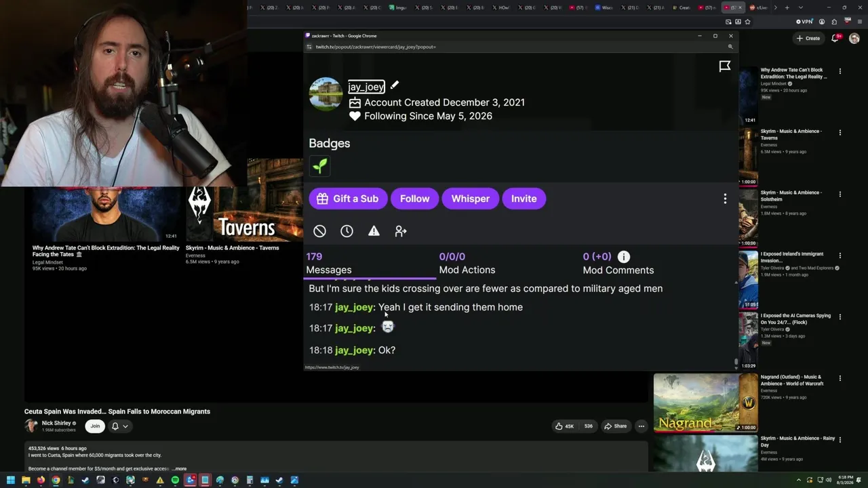
Task: Open the Windows Start menu
Action: pos(11,481)
